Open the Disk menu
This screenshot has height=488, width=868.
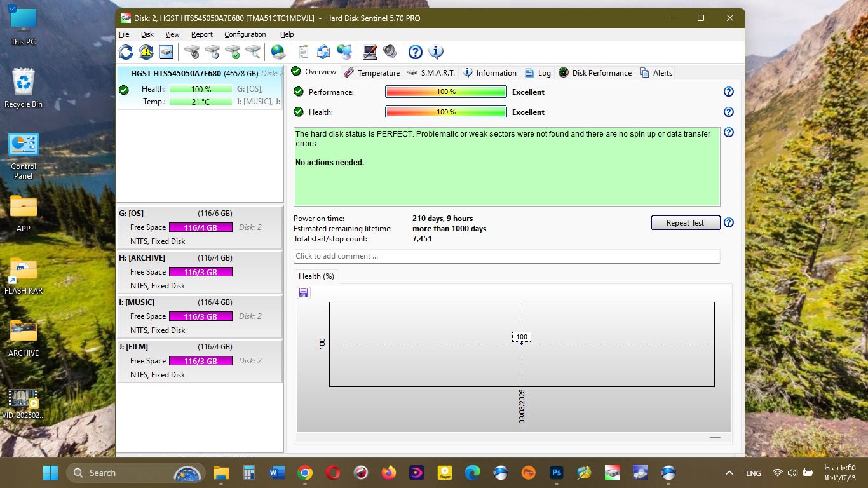pyautogui.click(x=147, y=34)
